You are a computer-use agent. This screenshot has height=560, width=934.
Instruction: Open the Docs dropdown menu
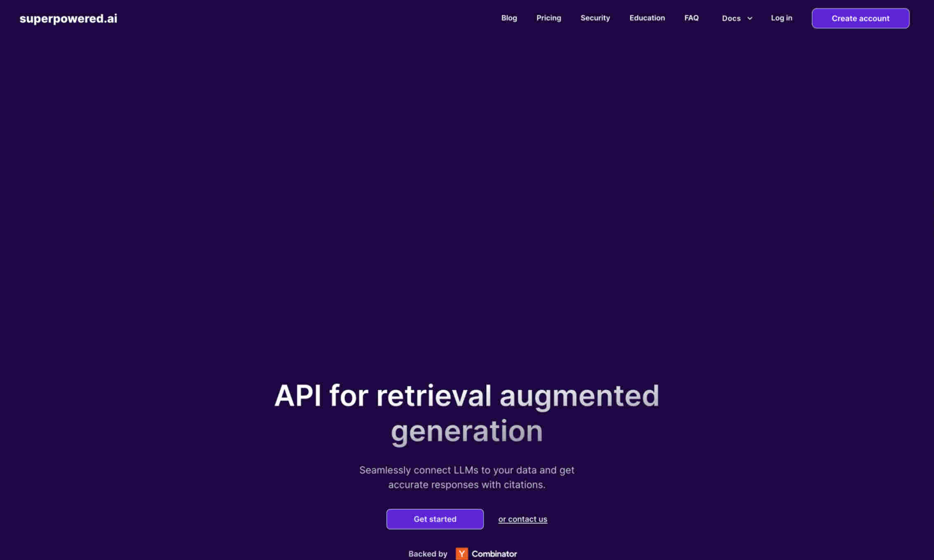[x=736, y=18]
